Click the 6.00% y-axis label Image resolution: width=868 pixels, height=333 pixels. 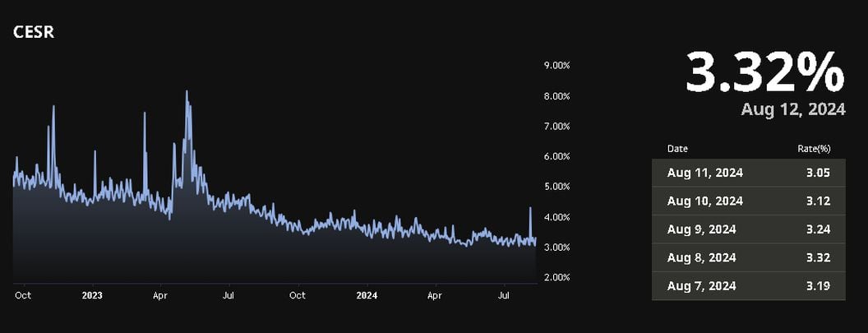557,156
